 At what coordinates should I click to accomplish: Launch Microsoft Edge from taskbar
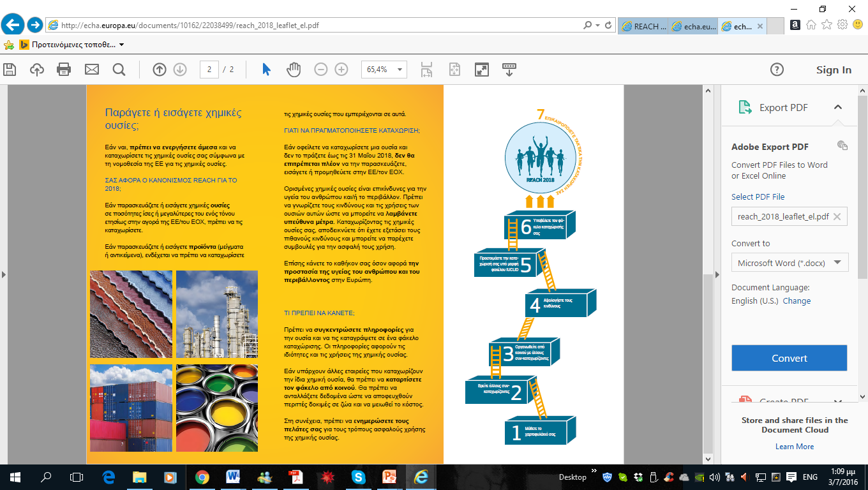[108, 477]
